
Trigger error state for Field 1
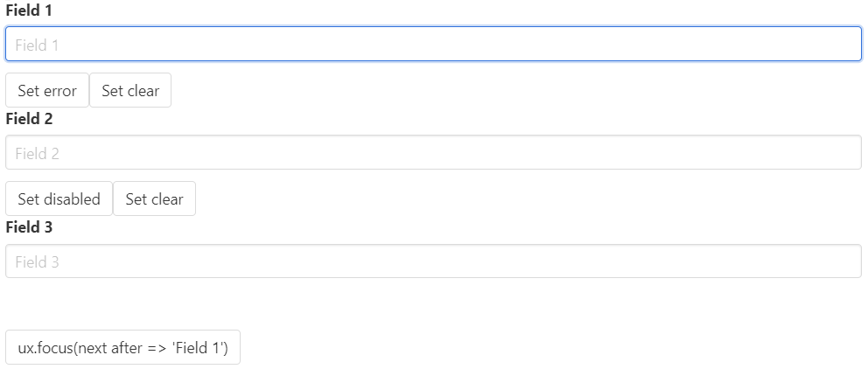coord(47,91)
